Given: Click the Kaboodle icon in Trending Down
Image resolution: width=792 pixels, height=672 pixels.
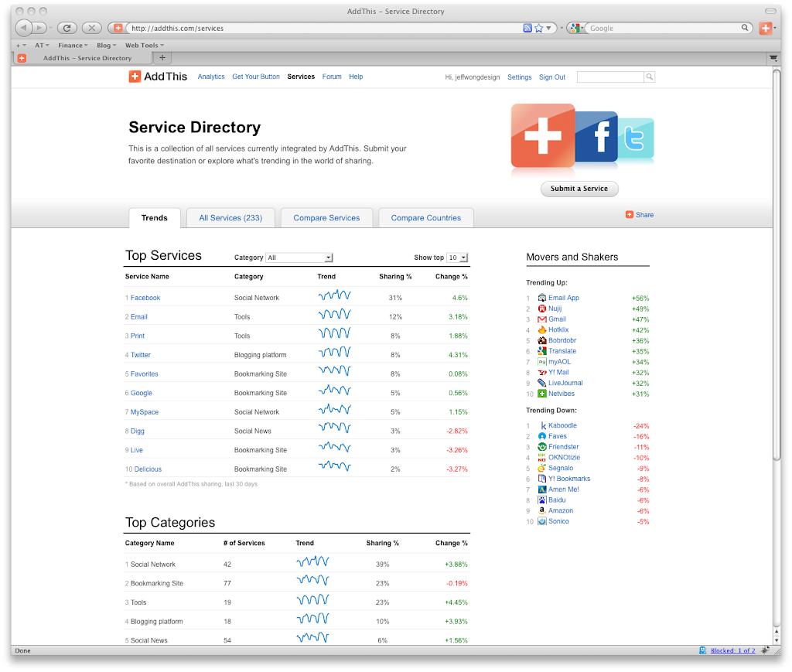Looking at the screenshot, I should (x=542, y=425).
